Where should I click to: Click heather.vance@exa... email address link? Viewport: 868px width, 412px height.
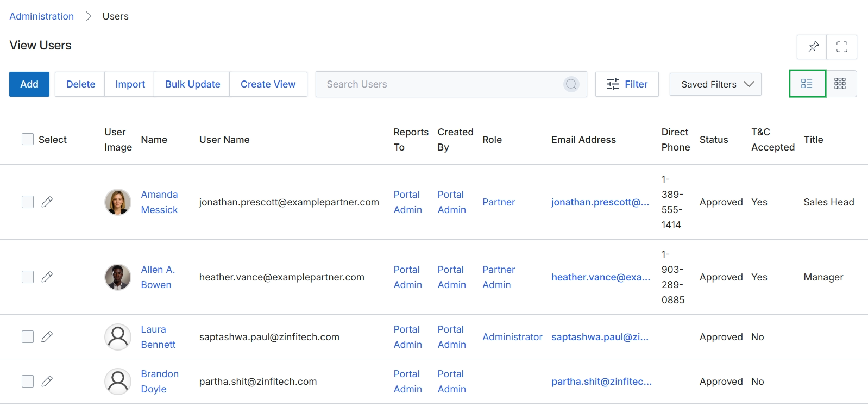click(x=601, y=277)
